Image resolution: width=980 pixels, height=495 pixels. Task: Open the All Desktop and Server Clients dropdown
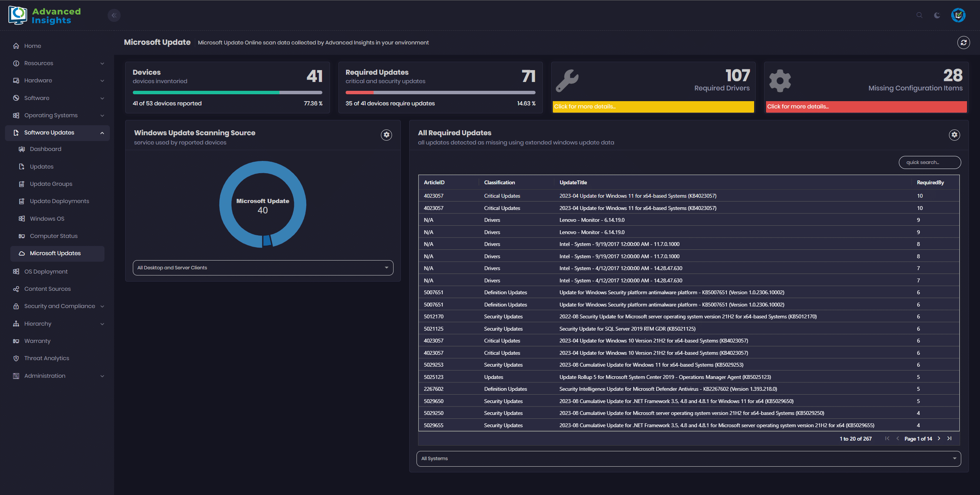[263, 268]
